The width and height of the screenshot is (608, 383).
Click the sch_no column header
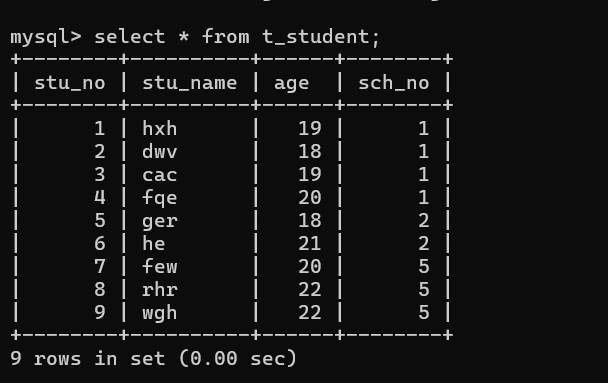click(x=394, y=83)
